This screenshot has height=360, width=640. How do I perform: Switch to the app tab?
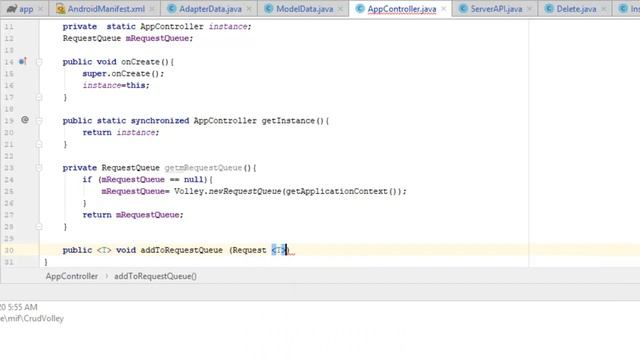pos(25,9)
